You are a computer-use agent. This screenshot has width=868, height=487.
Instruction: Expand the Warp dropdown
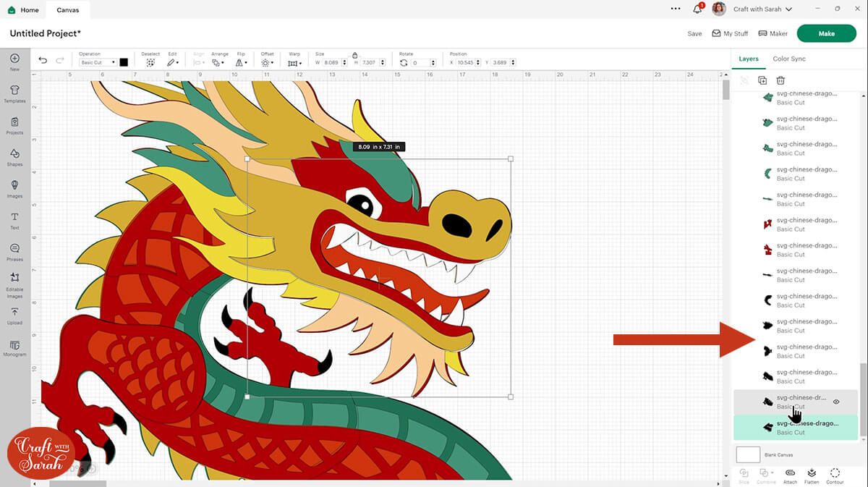[x=294, y=63]
